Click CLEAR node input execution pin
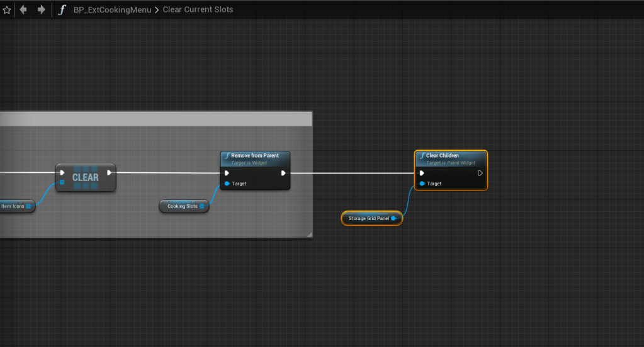The height and width of the screenshot is (347, 644). pos(62,173)
